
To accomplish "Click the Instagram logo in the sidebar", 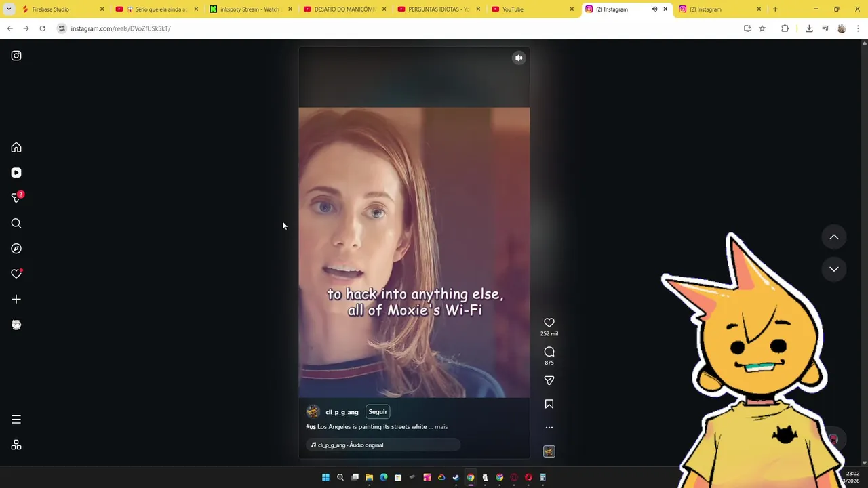I will click(x=16, y=56).
